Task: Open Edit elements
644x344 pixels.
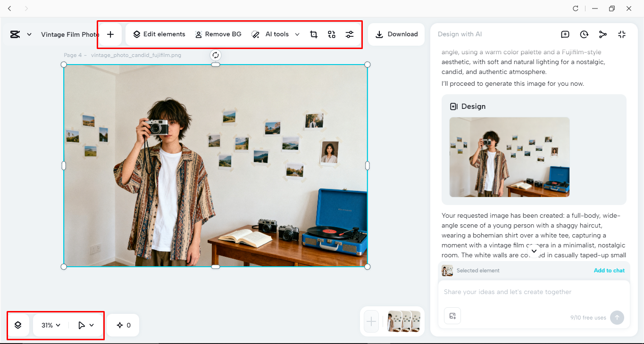Action: (159, 34)
